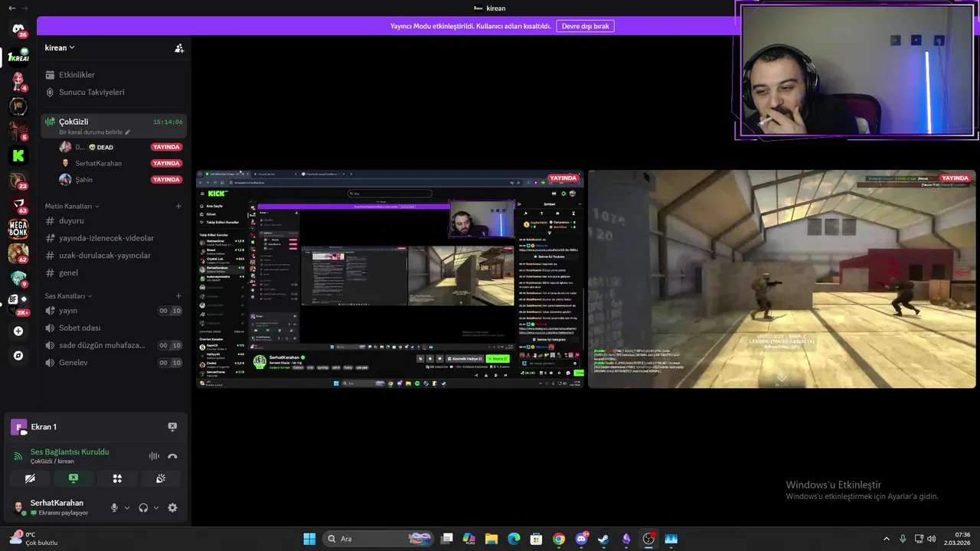Open Task View on the taskbar
980x551 pixels.
[447, 539]
